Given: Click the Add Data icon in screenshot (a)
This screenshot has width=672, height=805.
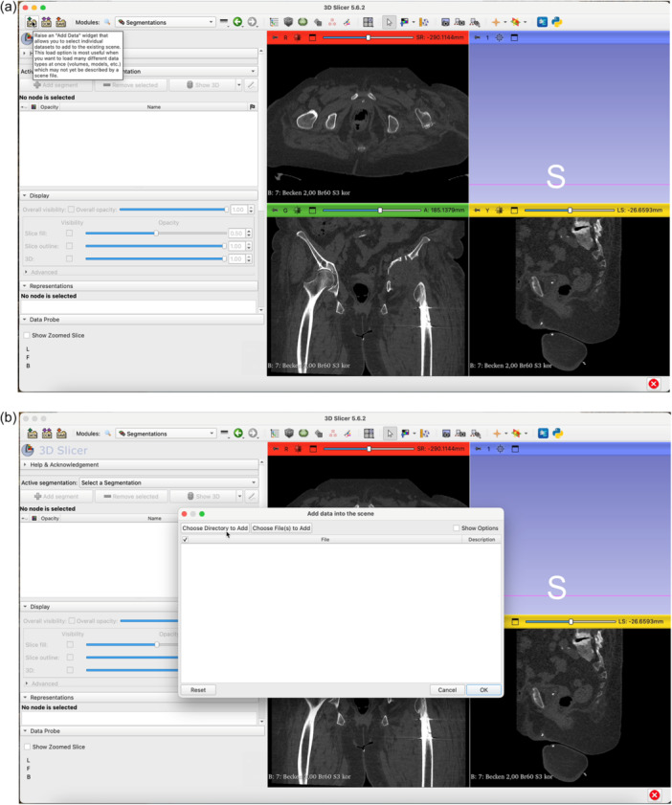Looking at the screenshot, I should pos(32,22).
